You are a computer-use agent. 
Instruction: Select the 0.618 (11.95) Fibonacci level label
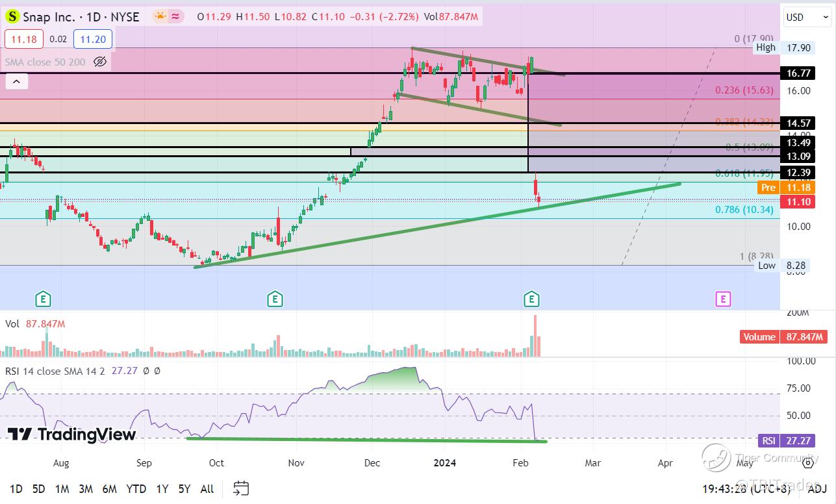pyautogui.click(x=744, y=173)
